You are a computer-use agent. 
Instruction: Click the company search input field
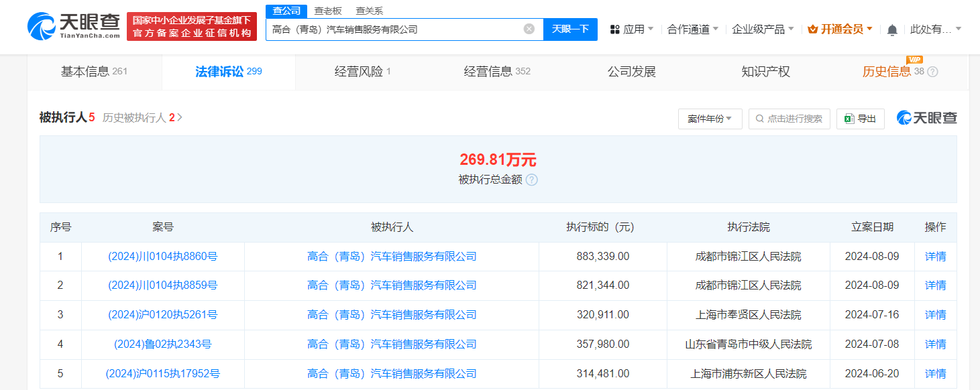[396, 29]
